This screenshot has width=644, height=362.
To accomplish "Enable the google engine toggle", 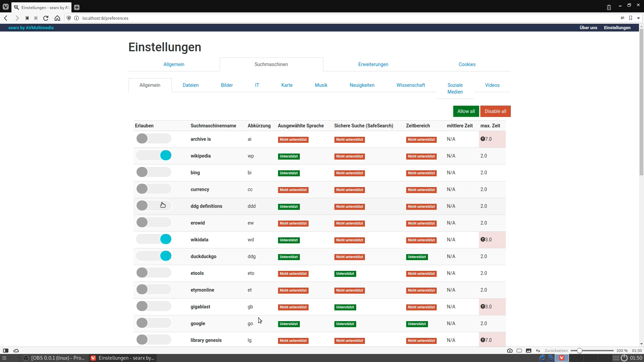I will click(154, 323).
